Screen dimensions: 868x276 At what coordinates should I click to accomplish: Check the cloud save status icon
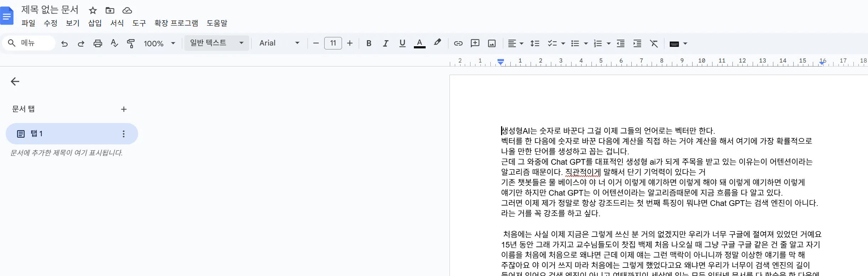127,10
